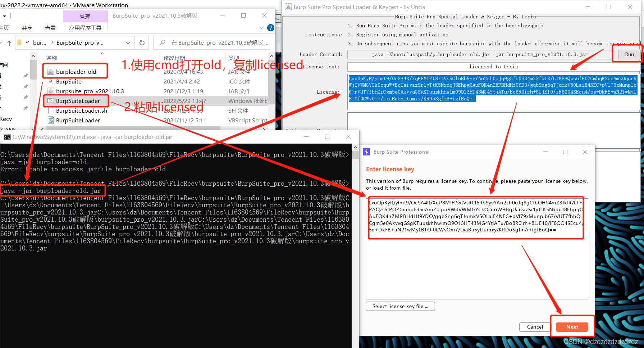Click the 'Enter license key' heading
This screenshot has height=348, width=644.
coord(390,169)
